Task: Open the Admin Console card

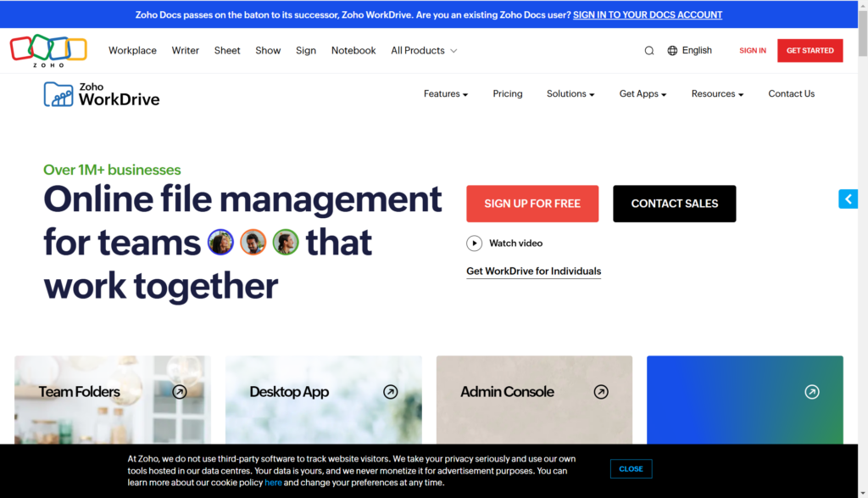Action: click(534, 400)
